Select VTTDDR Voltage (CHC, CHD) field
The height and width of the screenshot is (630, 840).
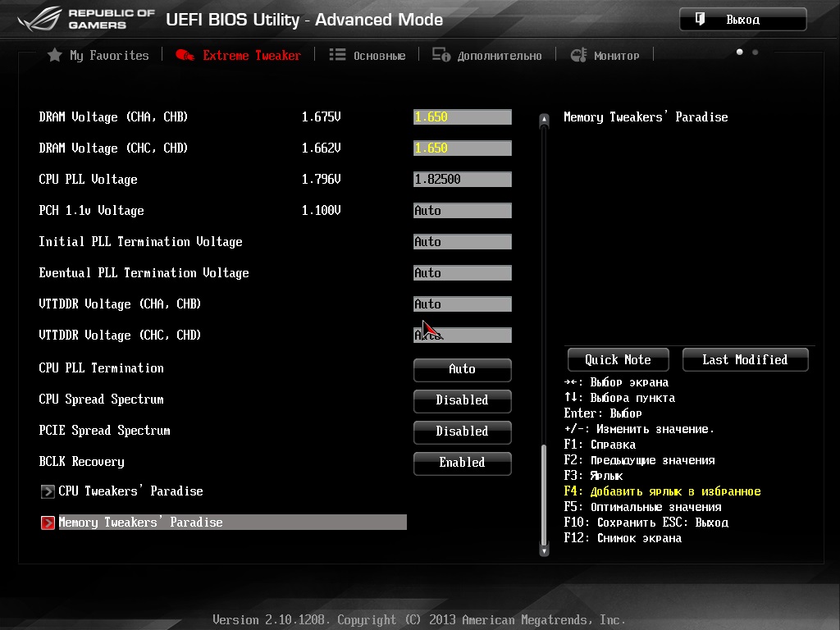pyautogui.click(x=463, y=335)
